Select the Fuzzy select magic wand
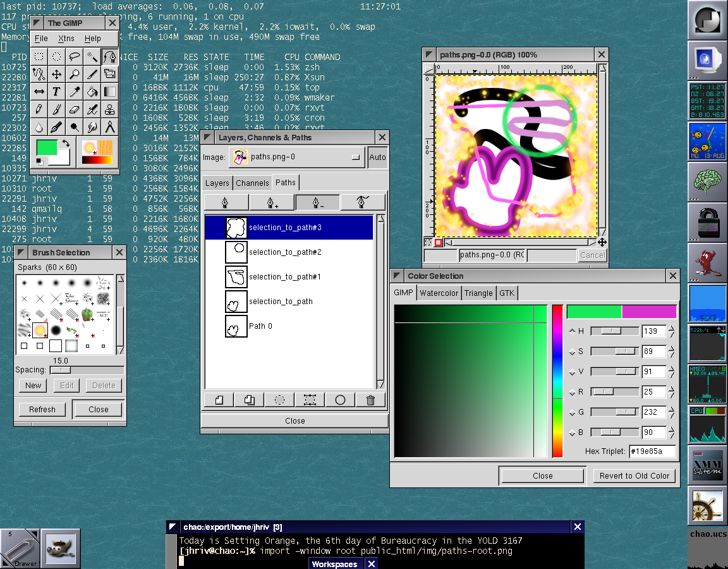Screen dimensions: 728x569 pos(92,57)
